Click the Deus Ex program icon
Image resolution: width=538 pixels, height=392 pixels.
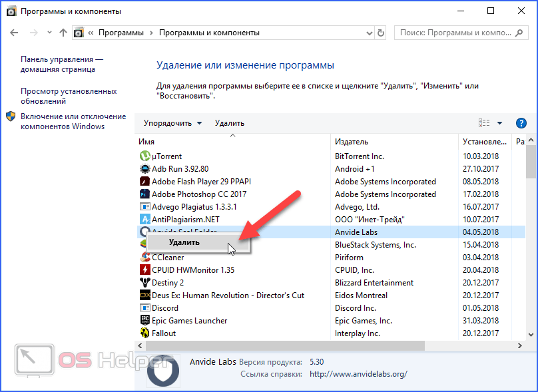pos(144,295)
